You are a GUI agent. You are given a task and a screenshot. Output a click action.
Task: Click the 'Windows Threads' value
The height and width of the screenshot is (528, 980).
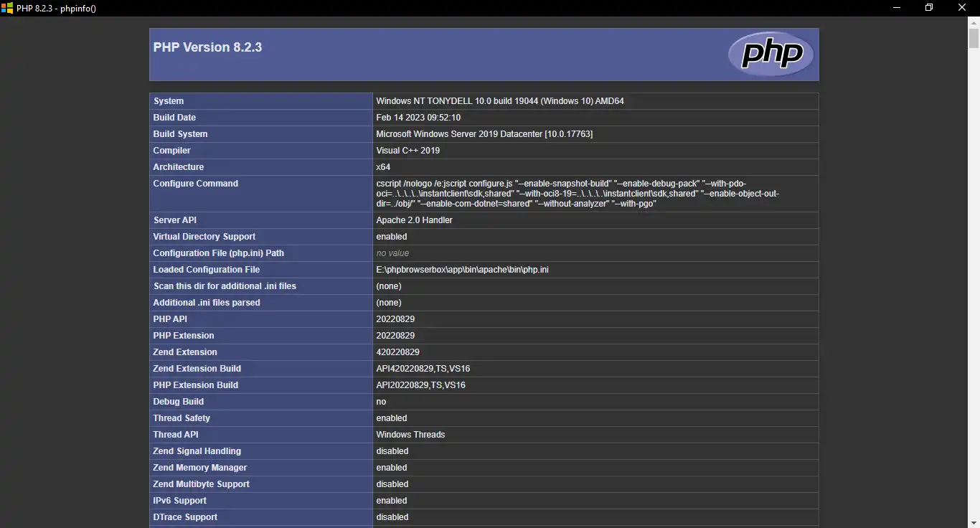coord(410,435)
